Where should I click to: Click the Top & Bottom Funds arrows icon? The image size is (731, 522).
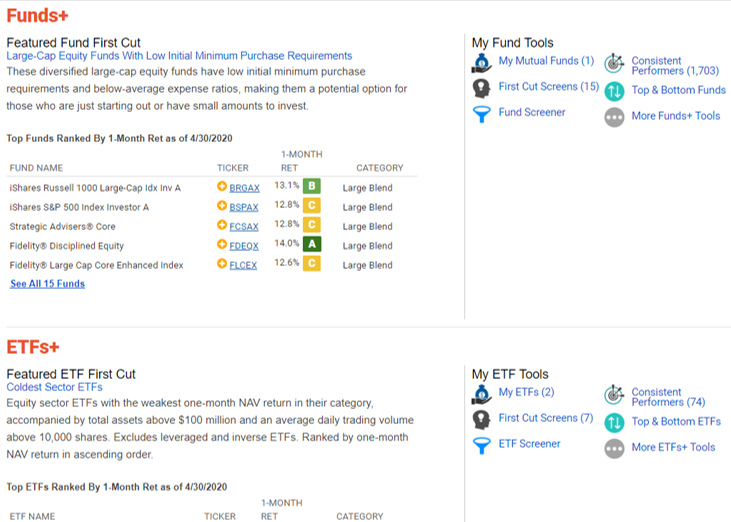tap(614, 91)
